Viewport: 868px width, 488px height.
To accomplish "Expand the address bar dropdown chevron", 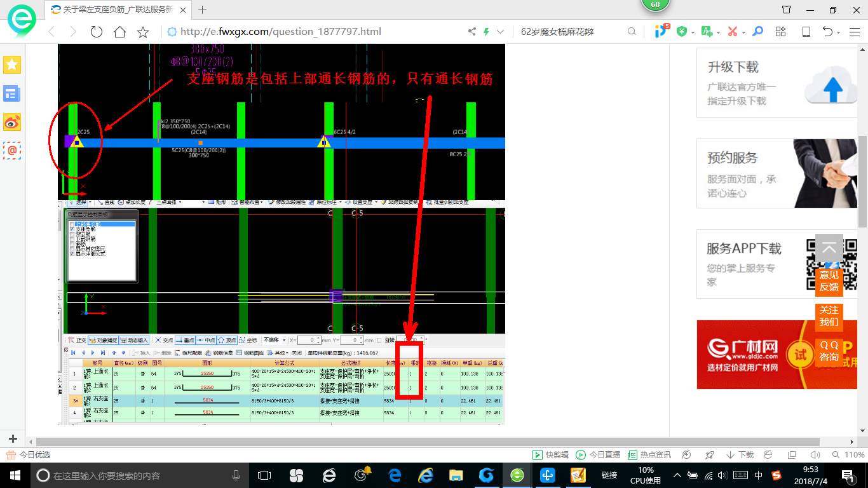I will [501, 32].
